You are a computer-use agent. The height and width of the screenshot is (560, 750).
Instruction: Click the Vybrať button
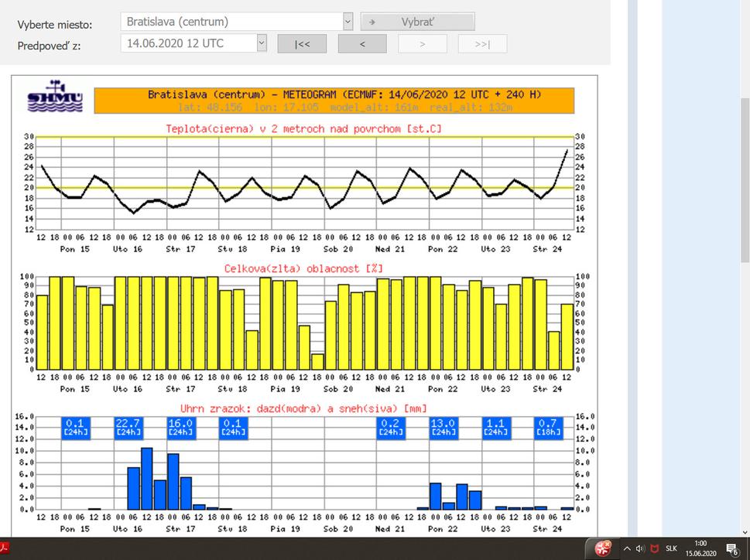[418, 22]
